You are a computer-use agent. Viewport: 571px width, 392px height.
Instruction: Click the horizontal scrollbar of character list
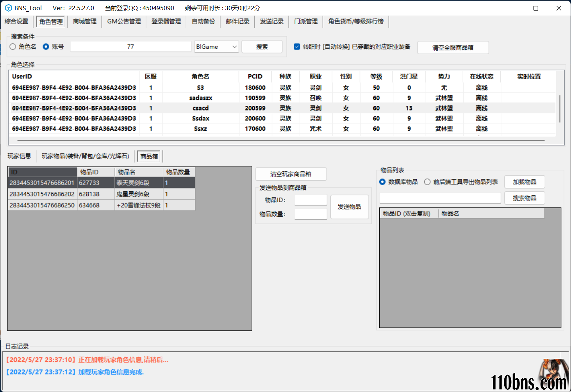point(281,140)
